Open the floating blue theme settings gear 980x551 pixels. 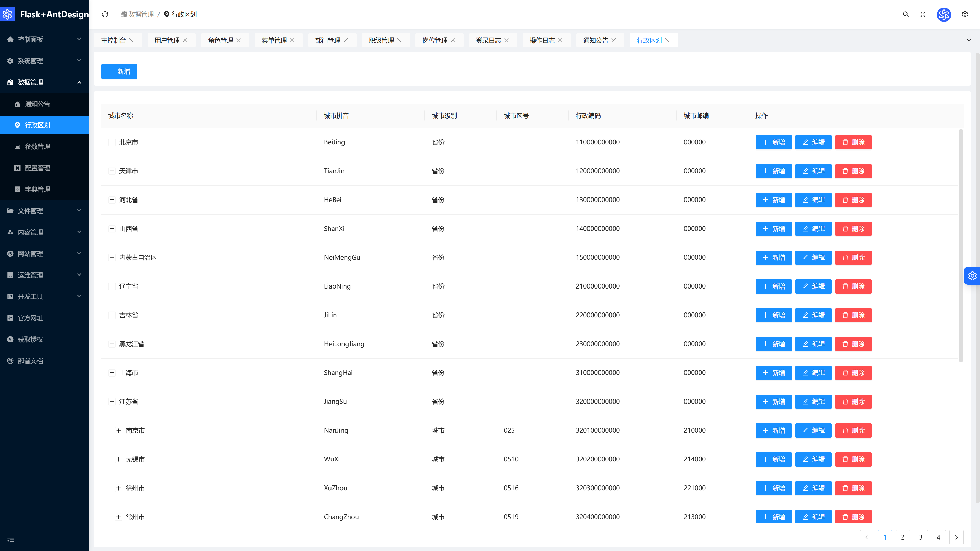972,276
